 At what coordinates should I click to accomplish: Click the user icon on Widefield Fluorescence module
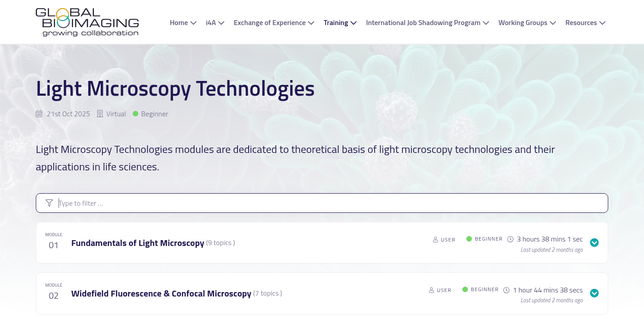point(431,290)
